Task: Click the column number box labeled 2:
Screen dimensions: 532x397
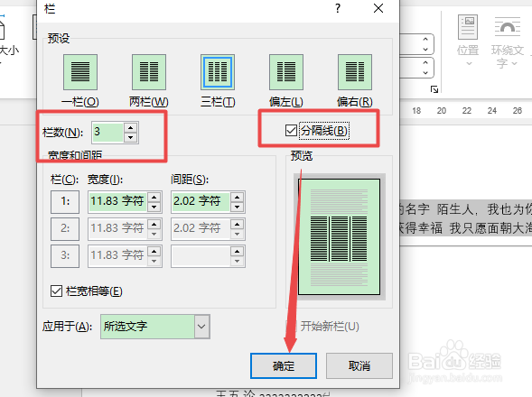Action: 65,229
